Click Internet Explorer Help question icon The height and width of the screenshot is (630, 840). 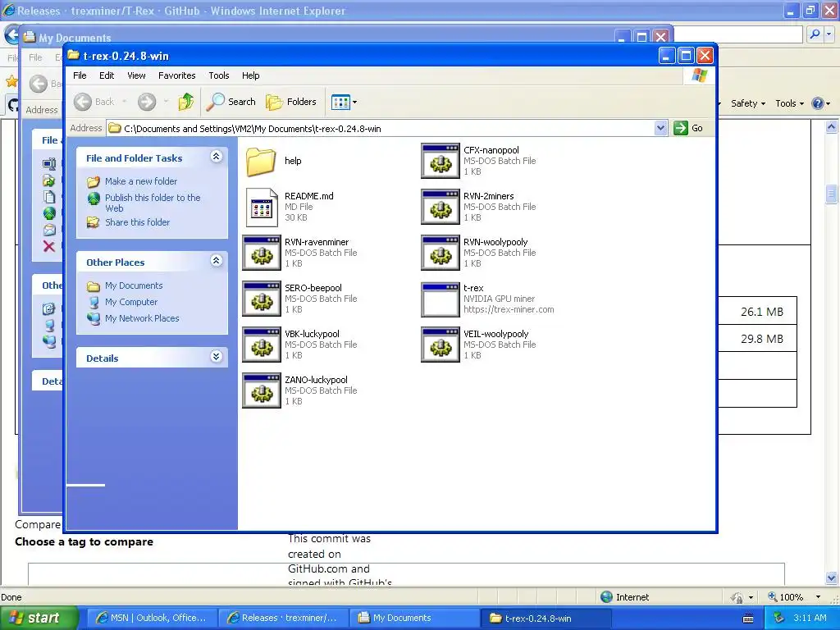818,103
